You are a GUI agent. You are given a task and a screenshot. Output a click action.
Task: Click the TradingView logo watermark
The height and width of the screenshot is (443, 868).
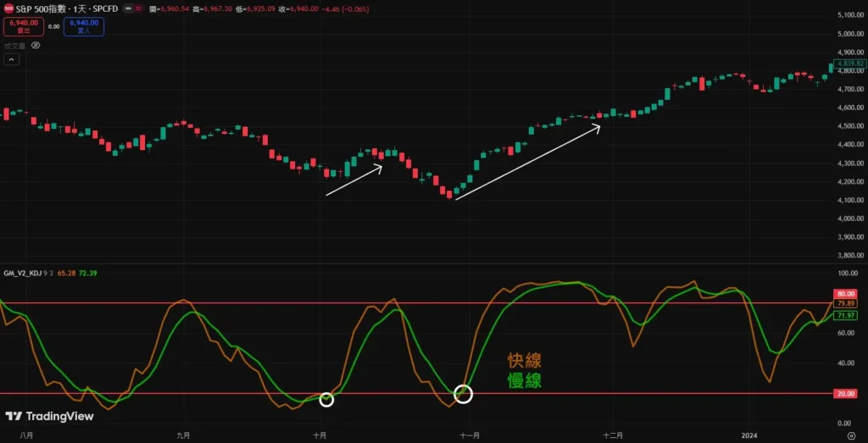pos(49,416)
